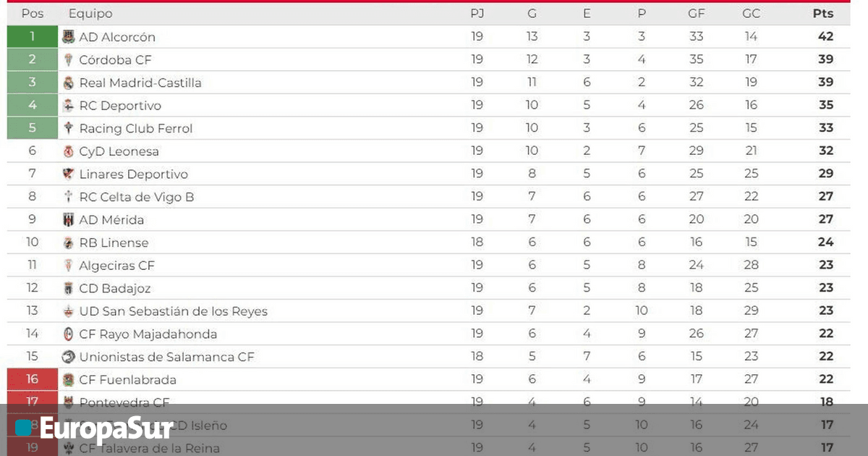Click the red position 16 cell
This screenshot has height=456, width=868.
tap(33, 379)
